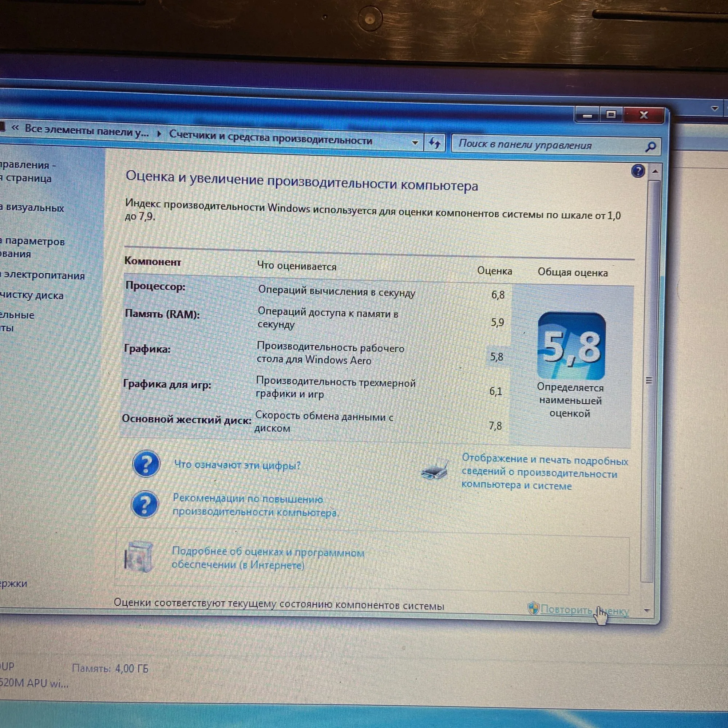The width and height of the screenshot is (728, 728).
Task: Click the software box icon near 'Подробнее об оценках'
Action: click(x=139, y=557)
